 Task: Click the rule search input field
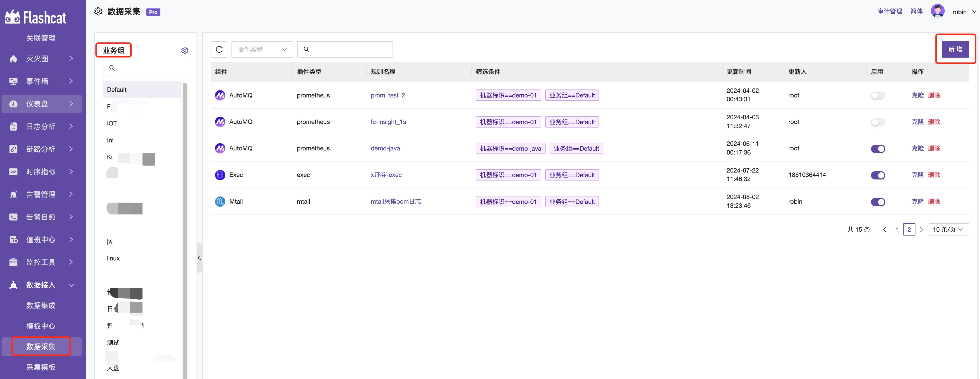(345, 49)
